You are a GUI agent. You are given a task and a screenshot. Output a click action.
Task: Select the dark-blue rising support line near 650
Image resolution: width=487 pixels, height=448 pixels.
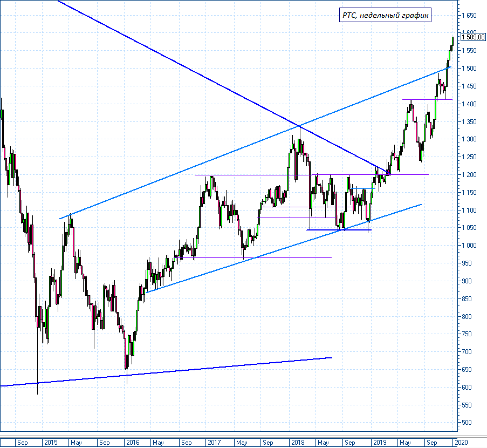point(166,372)
